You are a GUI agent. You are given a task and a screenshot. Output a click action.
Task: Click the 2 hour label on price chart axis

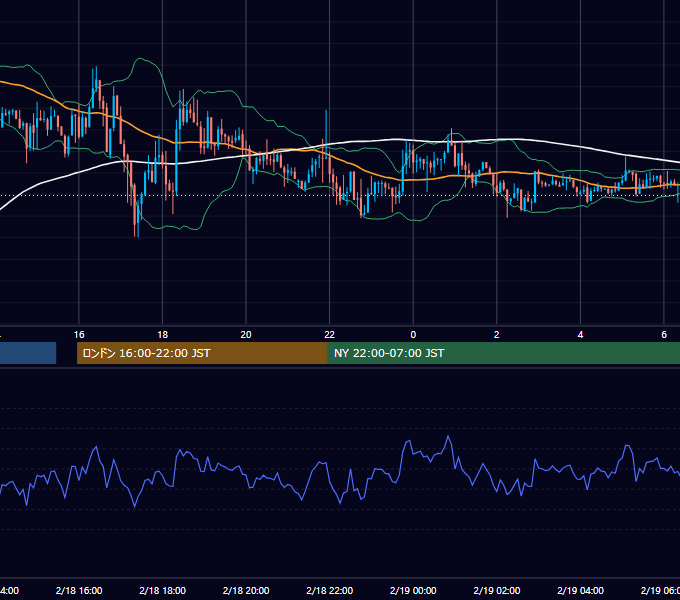pos(497,335)
